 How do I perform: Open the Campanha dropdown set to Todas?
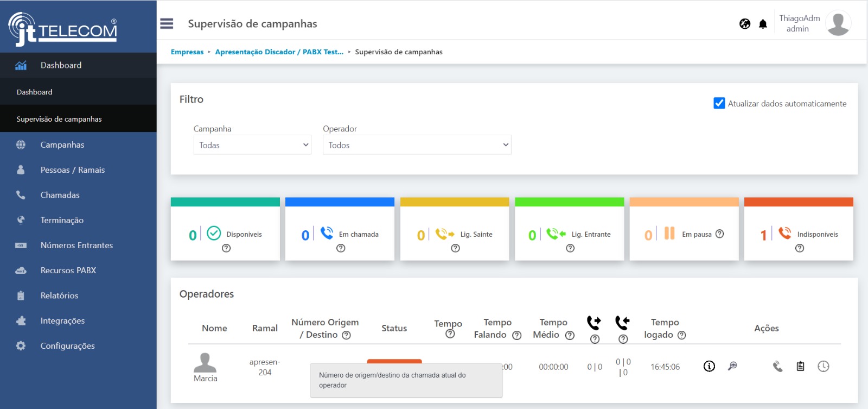[252, 144]
